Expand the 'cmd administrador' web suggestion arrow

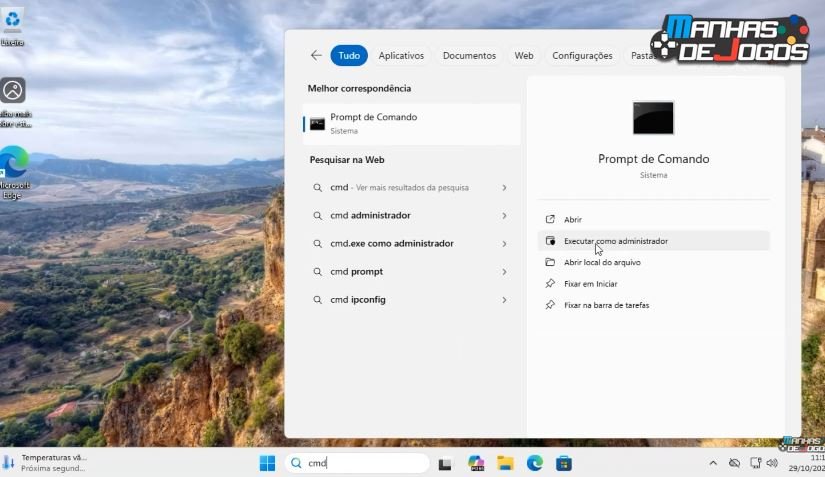point(504,216)
